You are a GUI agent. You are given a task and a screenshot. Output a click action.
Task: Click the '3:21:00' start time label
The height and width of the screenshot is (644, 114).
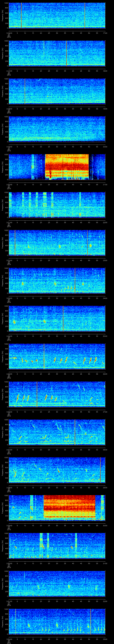point(9,223)
